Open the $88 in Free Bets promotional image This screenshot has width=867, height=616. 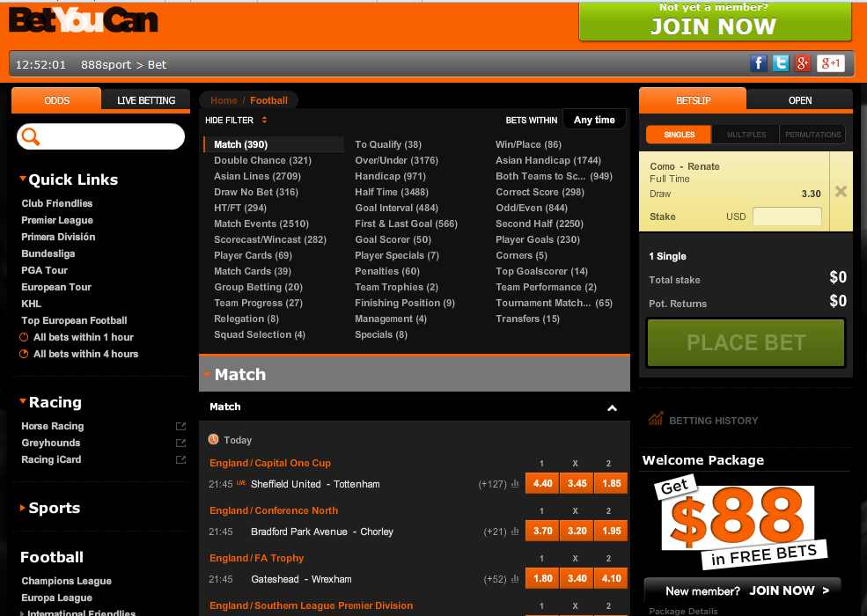click(x=740, y=523)
